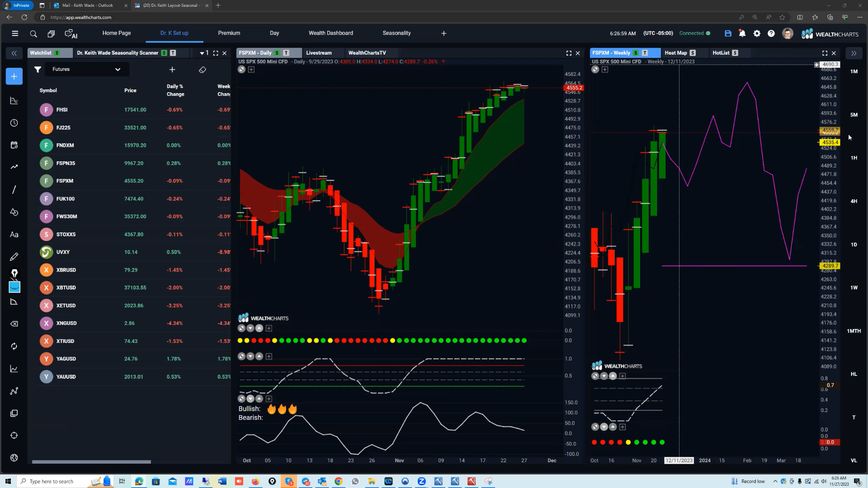Open the watchlist panel dropdown arrow labeled 1
Image resolution: width=868 pixels, height=488 pixels.
click(x=204, y=53)
